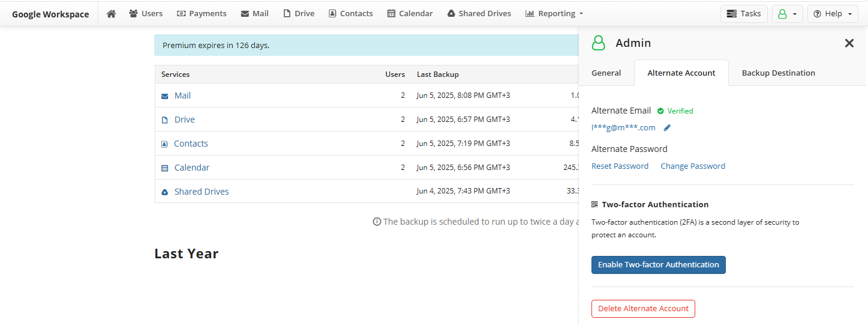The height and width of the screenshot is (325, 868).
Task: Click the home icon in navbar
Action: coord(111,13)
